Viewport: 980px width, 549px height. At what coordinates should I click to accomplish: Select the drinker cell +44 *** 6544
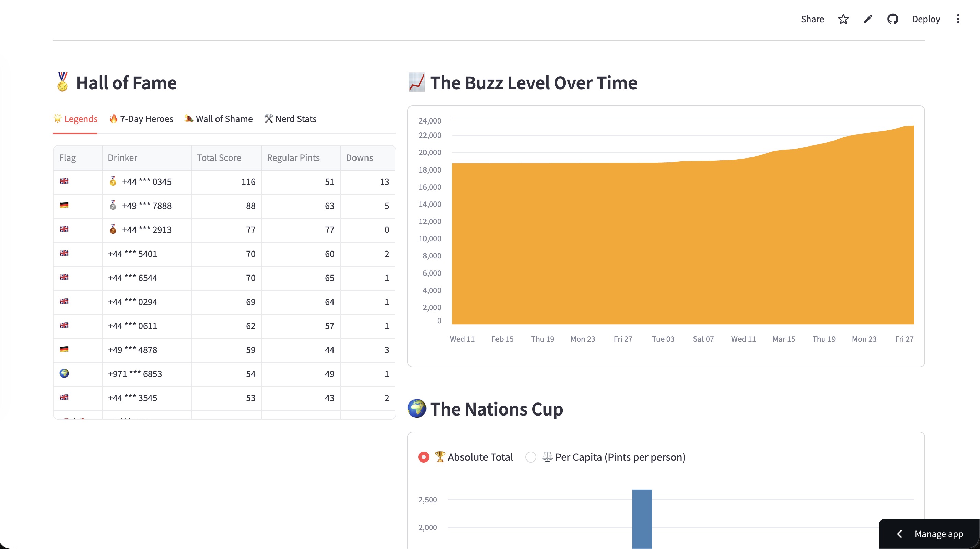click(147, 278)
